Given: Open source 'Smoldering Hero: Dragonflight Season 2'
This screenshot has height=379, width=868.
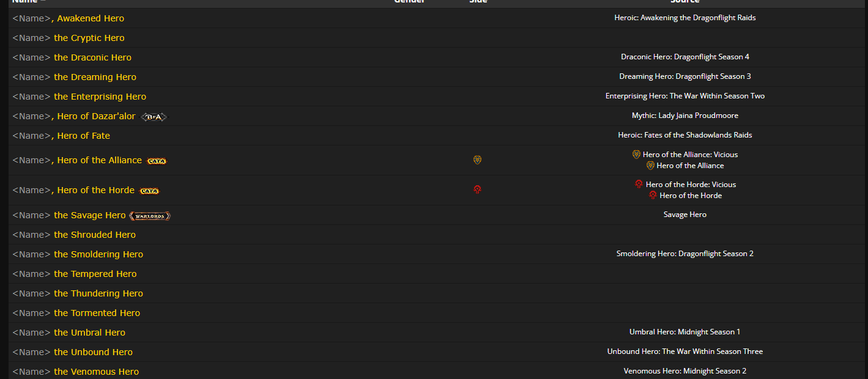Looking at the screenshot, I should (x=685, y=254).
